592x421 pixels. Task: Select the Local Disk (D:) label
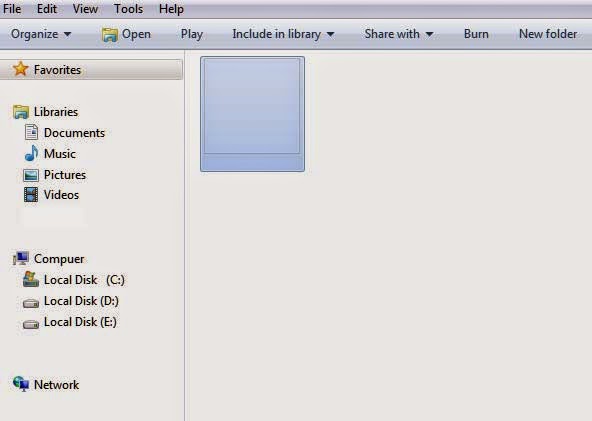tap(81, 301)
